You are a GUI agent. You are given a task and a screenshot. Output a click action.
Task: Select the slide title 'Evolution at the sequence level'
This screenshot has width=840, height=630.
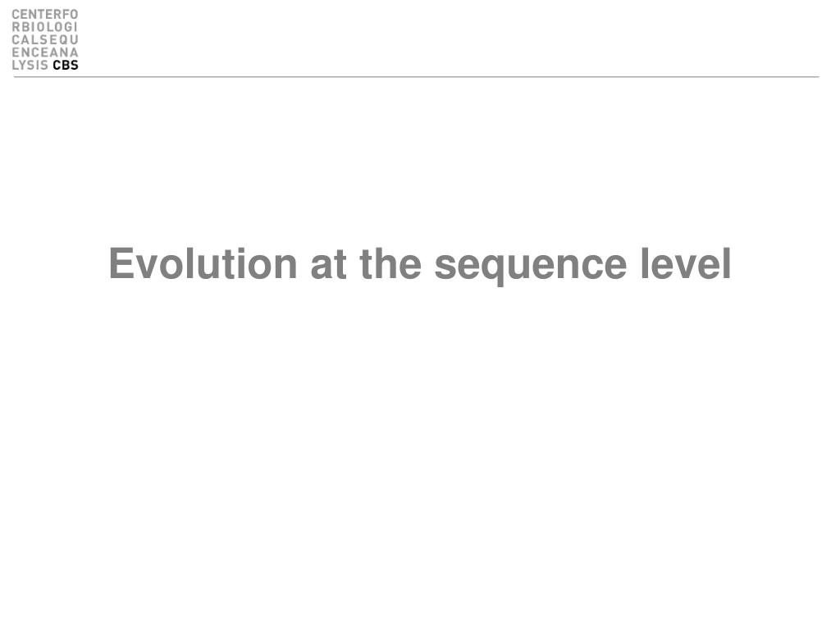[x=420, y=263]
